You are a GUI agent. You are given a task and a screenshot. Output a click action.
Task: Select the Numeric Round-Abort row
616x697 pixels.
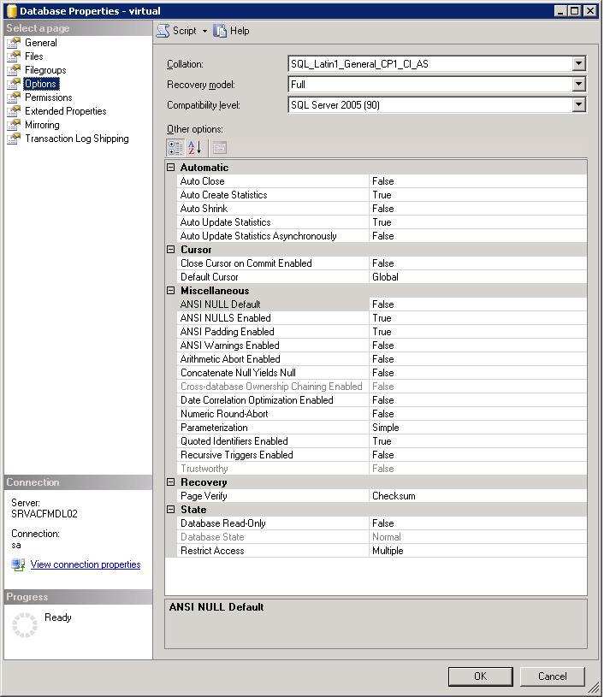tap(382, 414)
